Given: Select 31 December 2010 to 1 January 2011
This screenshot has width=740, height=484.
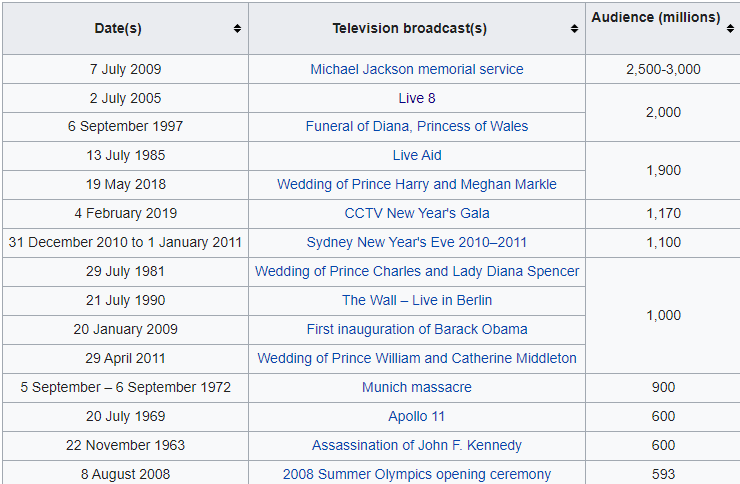Looking at the screenshot, I should [126, 242].
